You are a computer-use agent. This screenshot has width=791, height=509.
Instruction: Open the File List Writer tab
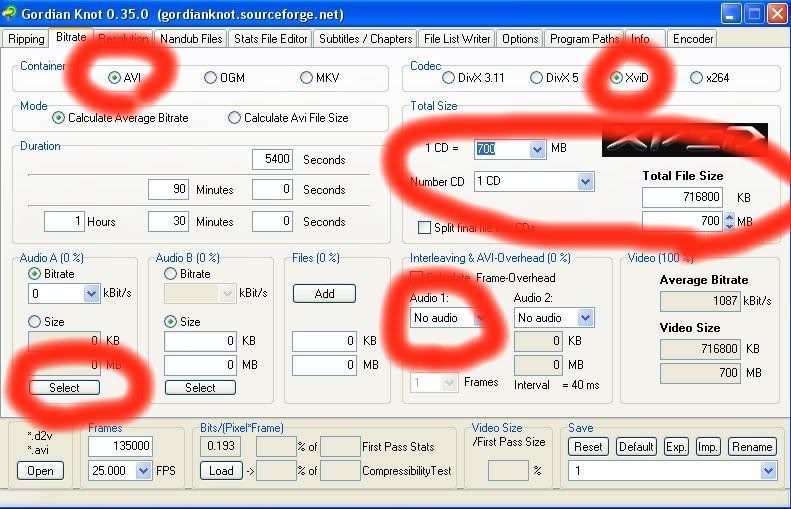coord(457,39)
